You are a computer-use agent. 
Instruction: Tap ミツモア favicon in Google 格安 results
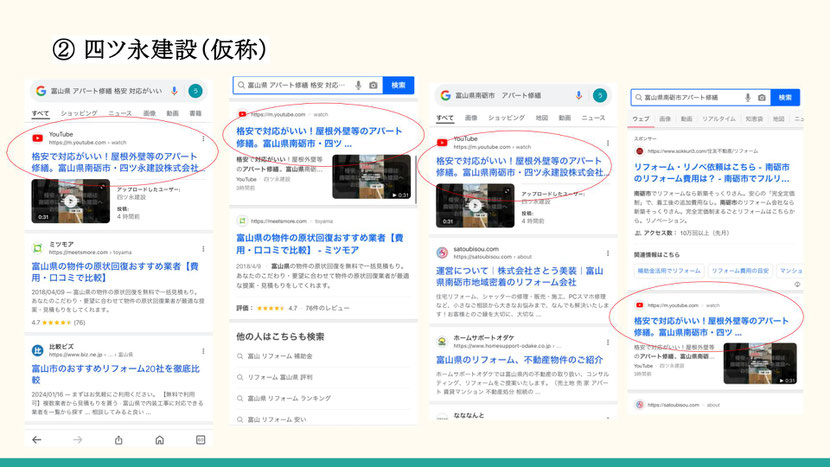click(x=38, y=248)
